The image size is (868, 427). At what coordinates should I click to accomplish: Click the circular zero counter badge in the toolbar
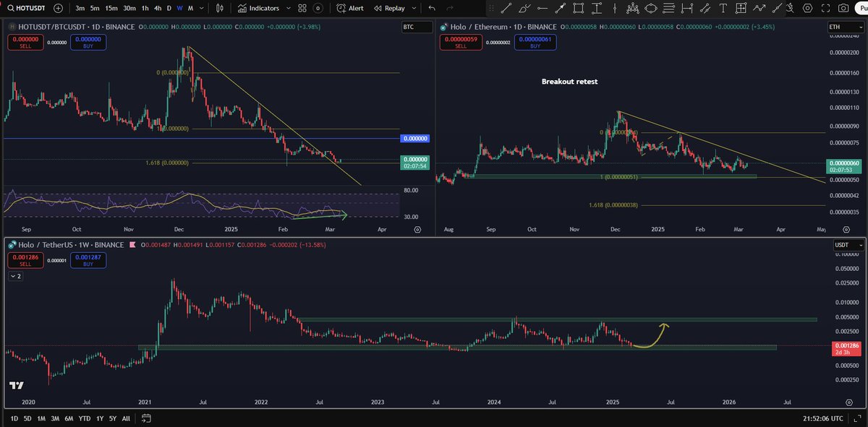(318, 8)
